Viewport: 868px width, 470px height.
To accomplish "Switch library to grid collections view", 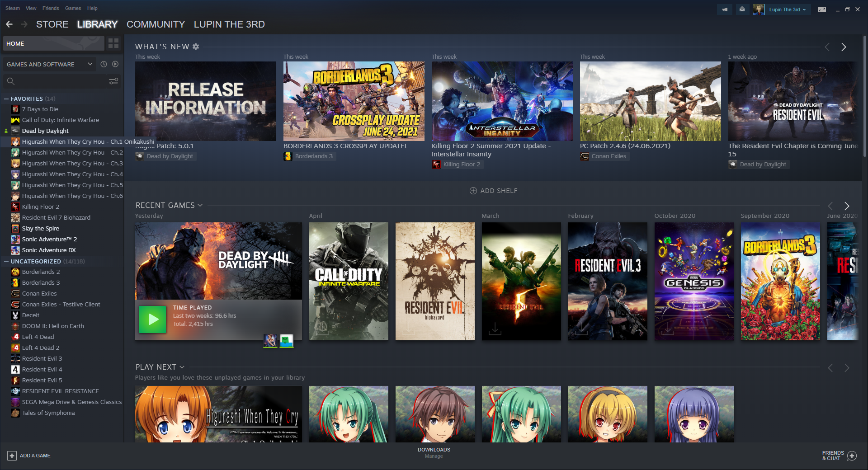I will [113, 43].
